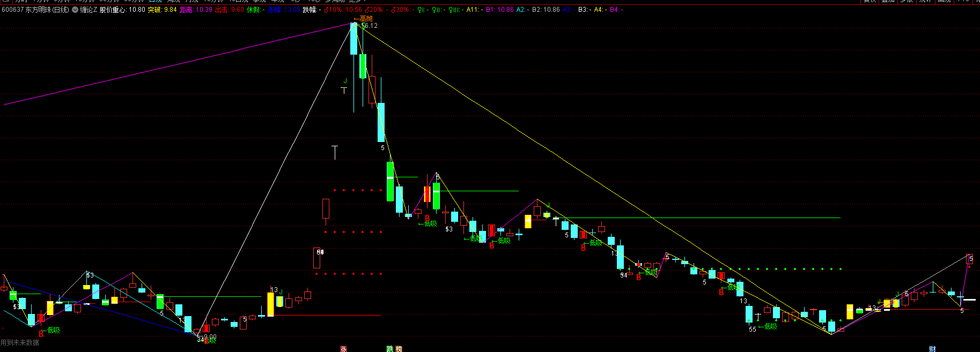Click the green 跌 marker icon at chart bottom
980x352 pixels.
pos(390,349)
